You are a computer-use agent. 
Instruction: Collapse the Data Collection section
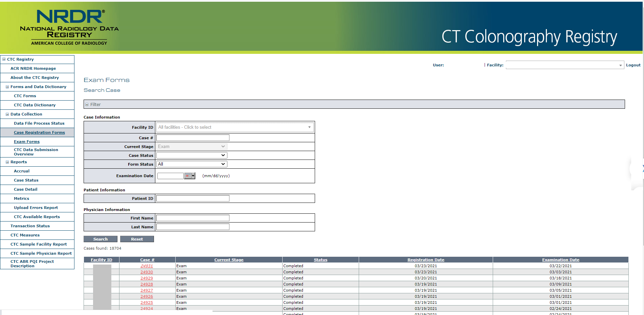click(x=7, y=114)
